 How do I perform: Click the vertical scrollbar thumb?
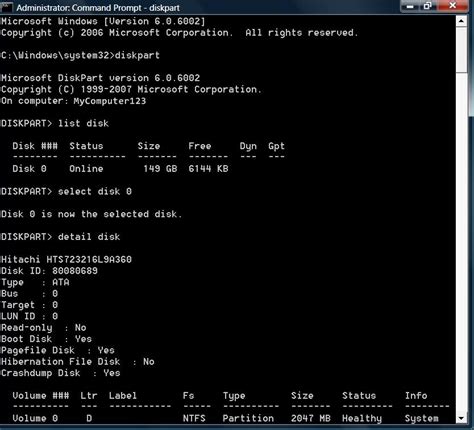pyautogui.click(x=461, y=49)
